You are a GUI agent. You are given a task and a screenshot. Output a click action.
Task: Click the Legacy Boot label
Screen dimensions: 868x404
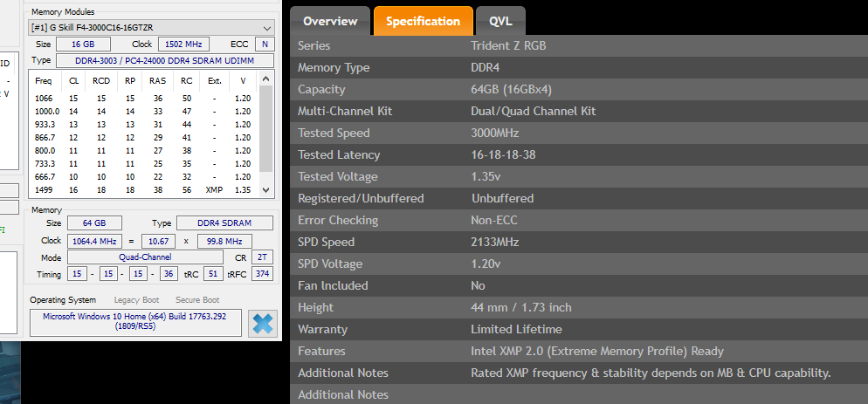[x=136, y=300]
